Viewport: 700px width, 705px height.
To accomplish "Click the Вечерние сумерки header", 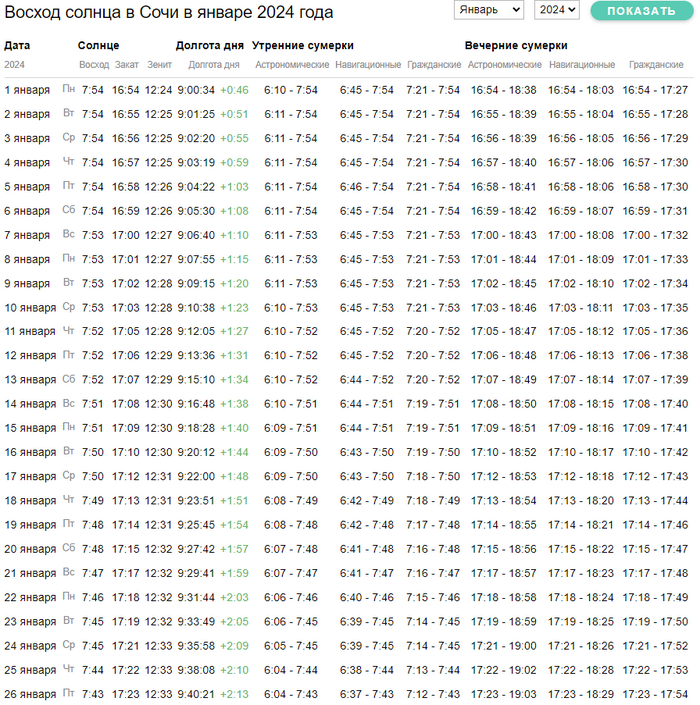I will pyautogui.click(x=516, y=45).
